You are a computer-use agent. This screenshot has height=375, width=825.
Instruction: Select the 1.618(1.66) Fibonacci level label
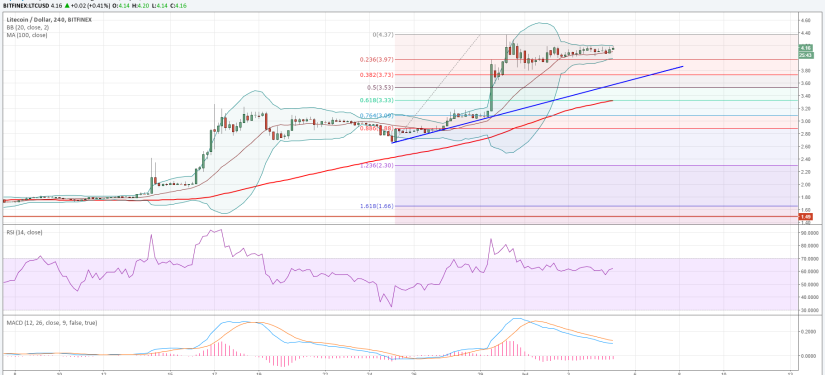click(377, 206)
